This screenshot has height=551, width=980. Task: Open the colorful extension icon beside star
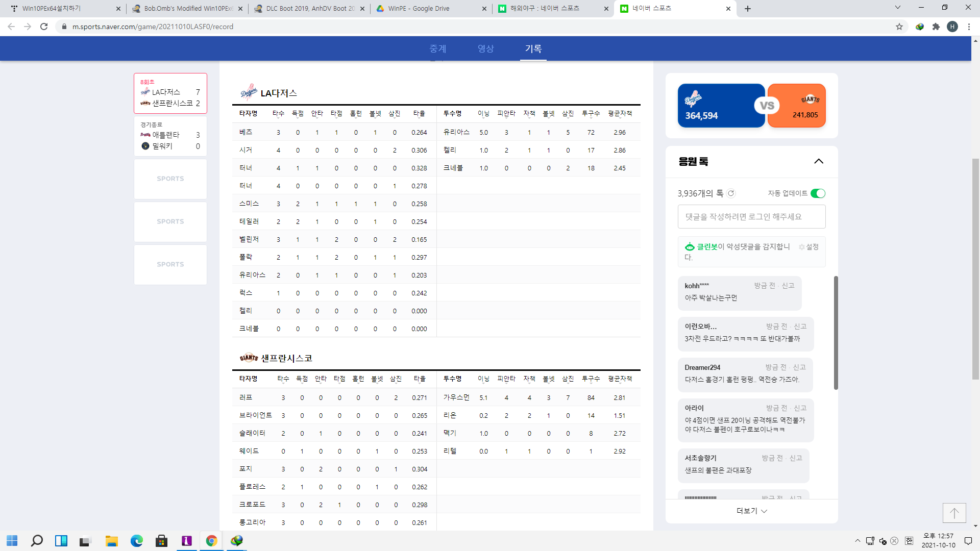920,27
